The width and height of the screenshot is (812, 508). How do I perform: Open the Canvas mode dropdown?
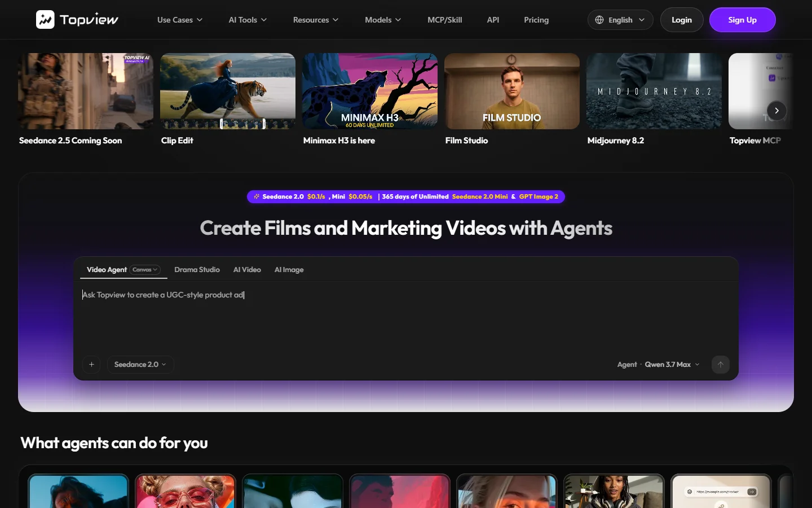click(145, 270)
